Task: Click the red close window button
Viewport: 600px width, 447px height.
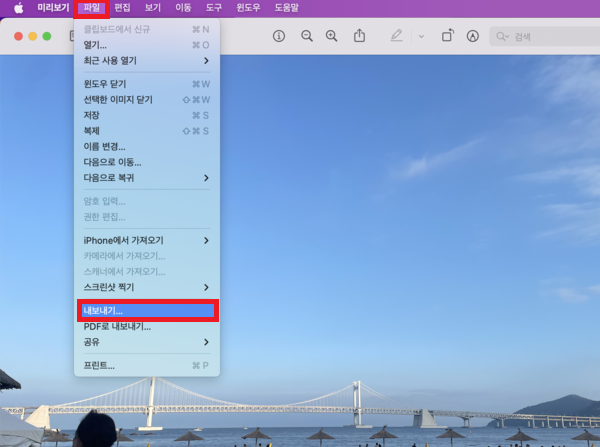Action: point(18,36)
